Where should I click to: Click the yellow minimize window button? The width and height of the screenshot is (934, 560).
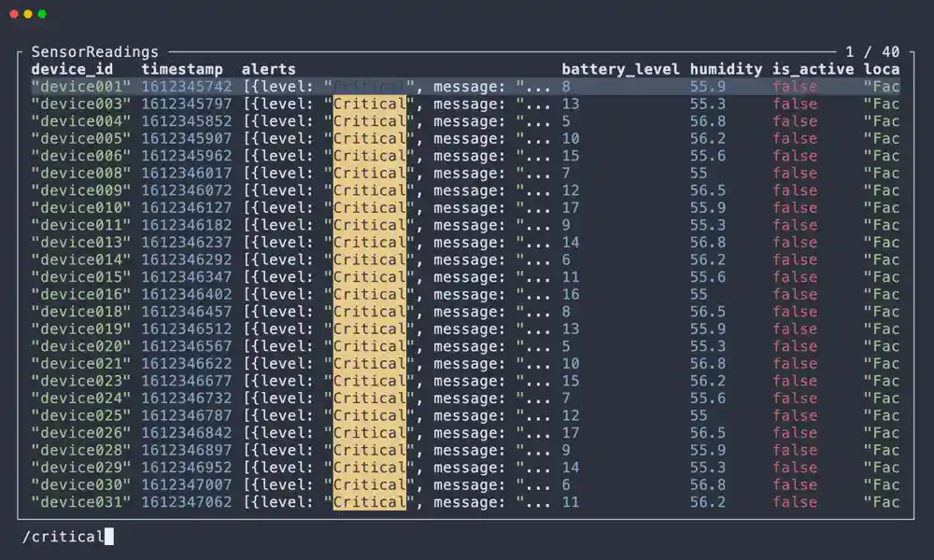pos(28,14)
